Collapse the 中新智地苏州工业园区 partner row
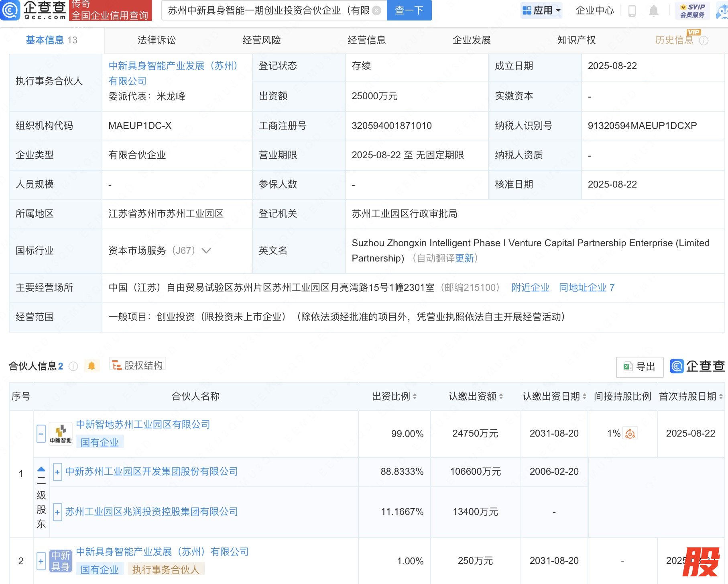The width and height of the screenshot is (728, 584). tap(41, 434)
